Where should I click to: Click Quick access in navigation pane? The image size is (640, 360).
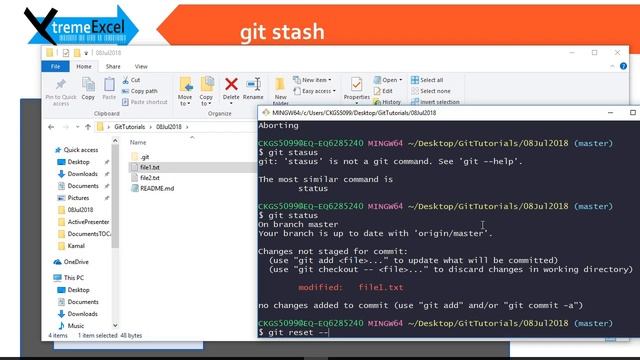81,150
